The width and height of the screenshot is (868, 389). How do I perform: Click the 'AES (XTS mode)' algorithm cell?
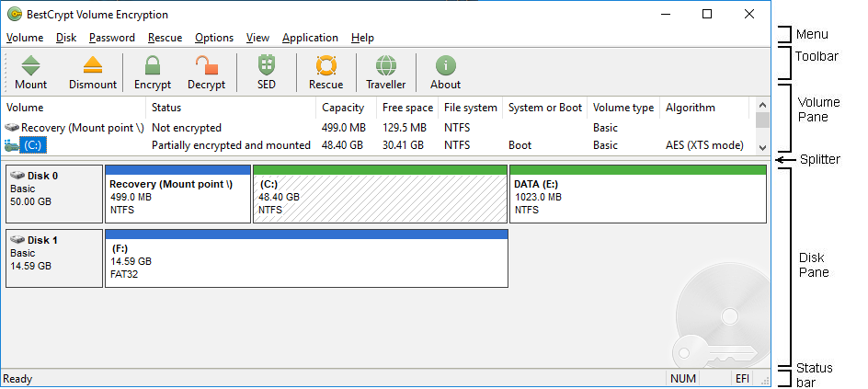point(704,145)
